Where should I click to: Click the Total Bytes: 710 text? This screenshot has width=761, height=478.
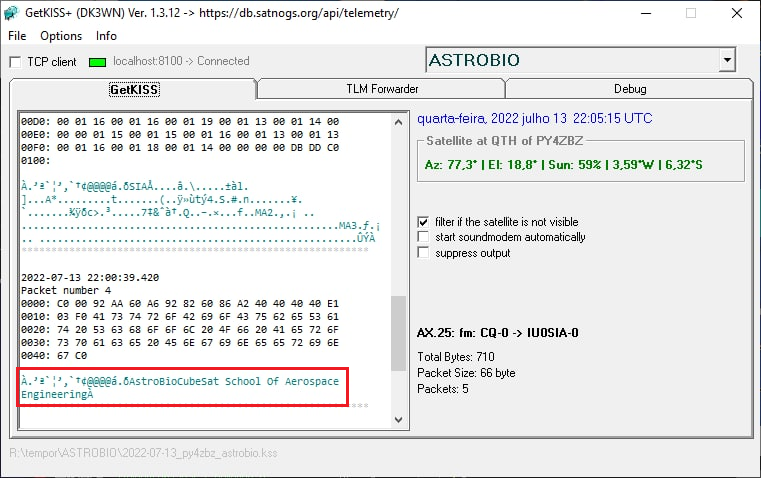click(x=456, y=357)
